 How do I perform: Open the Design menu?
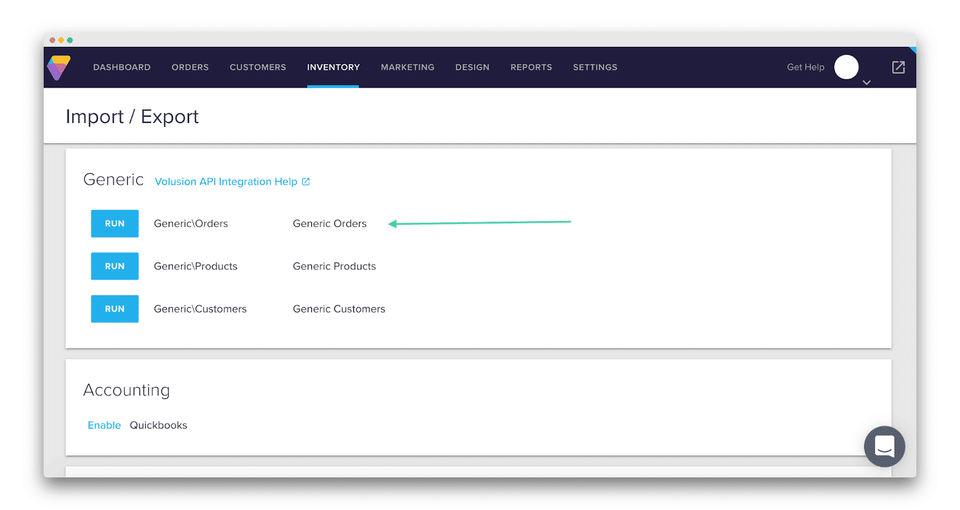472,67
